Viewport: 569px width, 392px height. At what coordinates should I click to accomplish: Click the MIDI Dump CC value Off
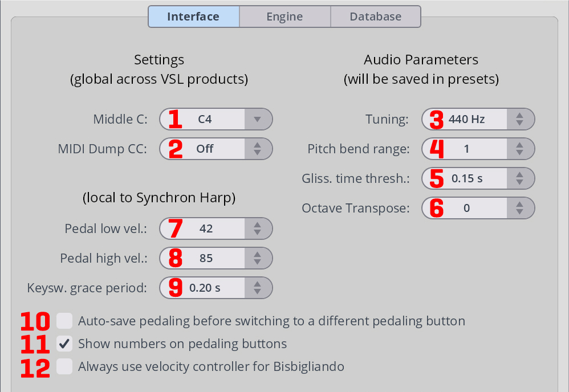(205, 149)
